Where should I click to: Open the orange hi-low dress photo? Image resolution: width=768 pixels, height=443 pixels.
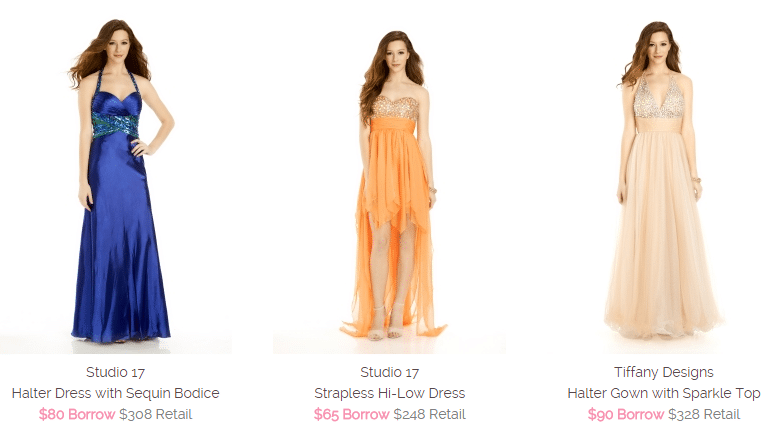pyautogui.click(x=389, y=179)
